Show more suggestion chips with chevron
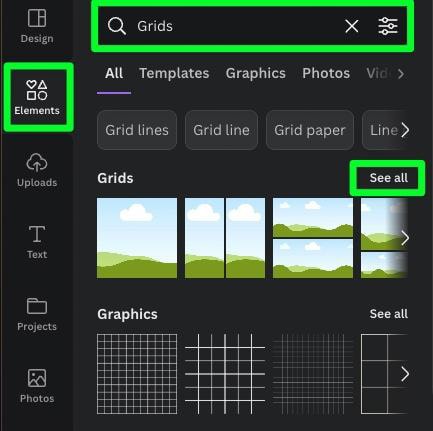This screenshot has width=433, height=431. click(405, 130)
